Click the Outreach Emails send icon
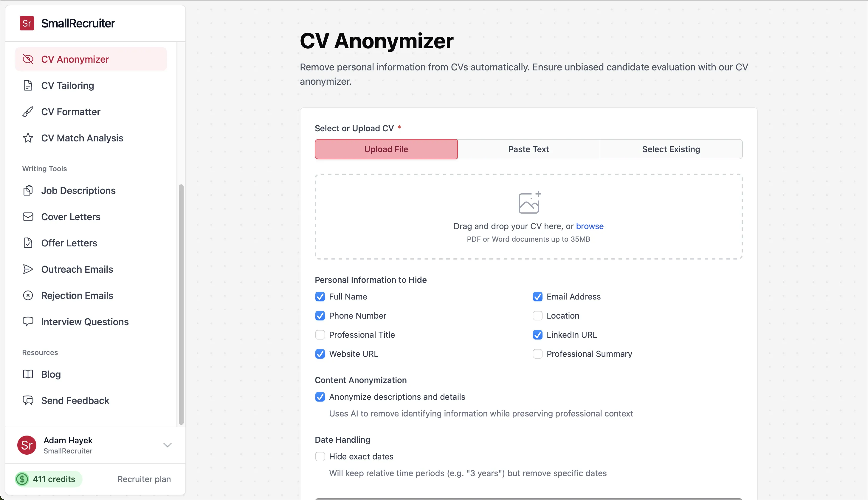The image size is (868, 500). pos(28,269)
